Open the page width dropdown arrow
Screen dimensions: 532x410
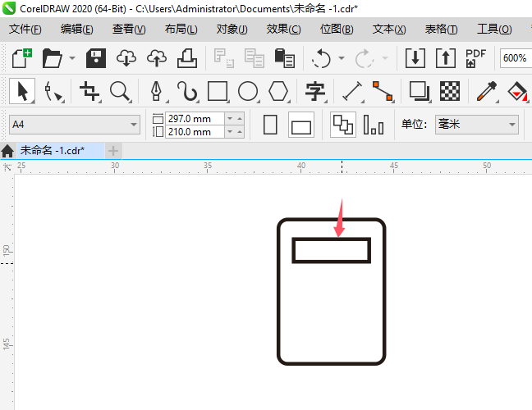point(230,119)
